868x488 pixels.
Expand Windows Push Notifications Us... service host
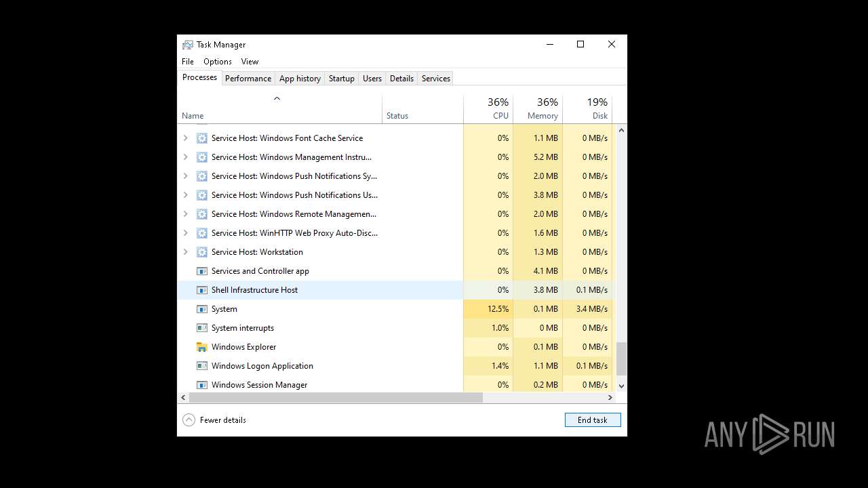(x=186, y=195)
